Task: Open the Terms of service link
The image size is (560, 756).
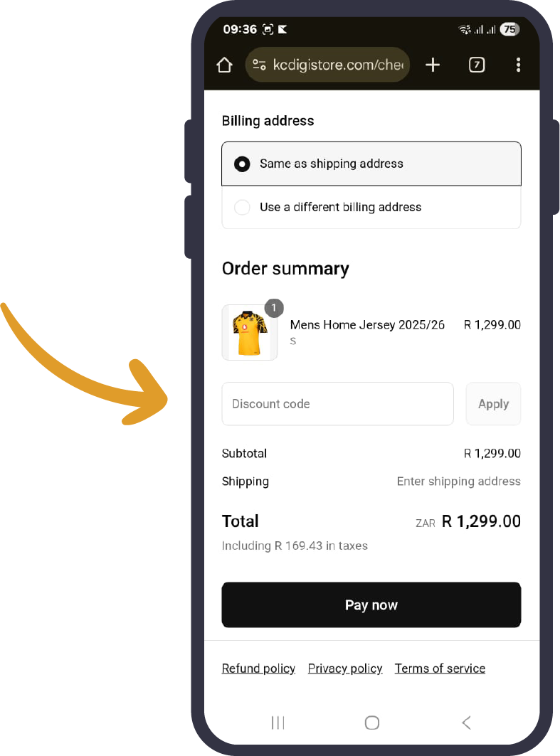Action: pyautogui.click(x=440, y=669)
